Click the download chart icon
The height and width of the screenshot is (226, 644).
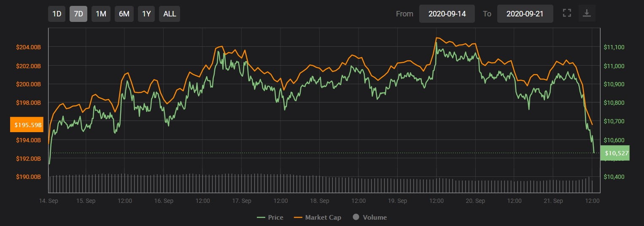(586, 13)
